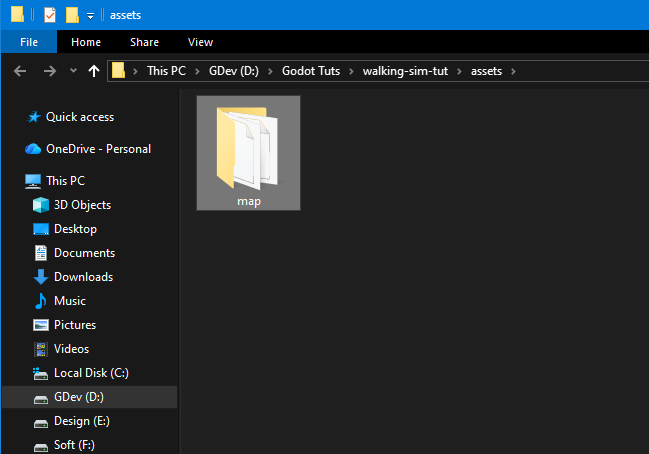Select the map folder

(x=248, y=152)
